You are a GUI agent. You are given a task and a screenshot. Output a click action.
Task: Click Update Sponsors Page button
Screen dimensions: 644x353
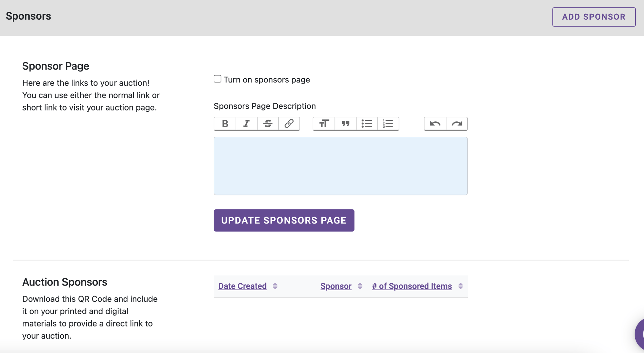pyautogui.click(x=284, y=220)
